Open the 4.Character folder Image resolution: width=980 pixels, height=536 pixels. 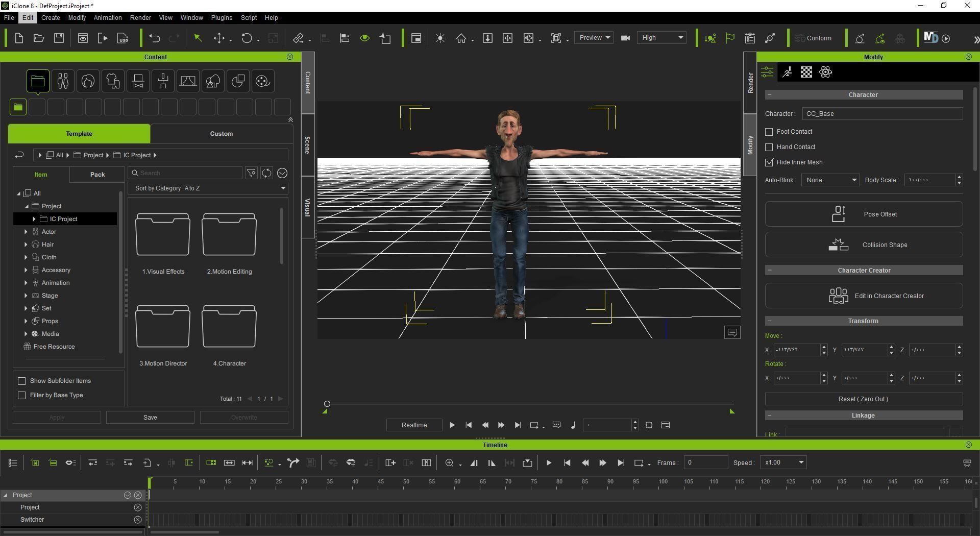pyautogui.click(x=229, y=327)
